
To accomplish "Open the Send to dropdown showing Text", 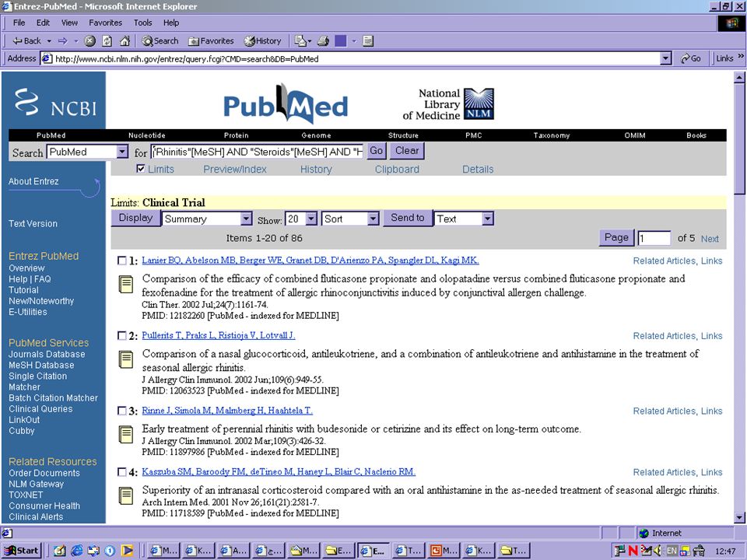I will point(464,219).
